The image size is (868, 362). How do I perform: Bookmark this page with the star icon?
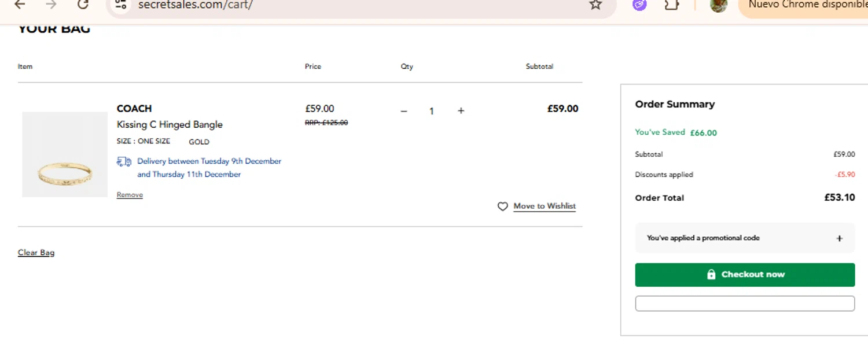(x=595, y=5)
